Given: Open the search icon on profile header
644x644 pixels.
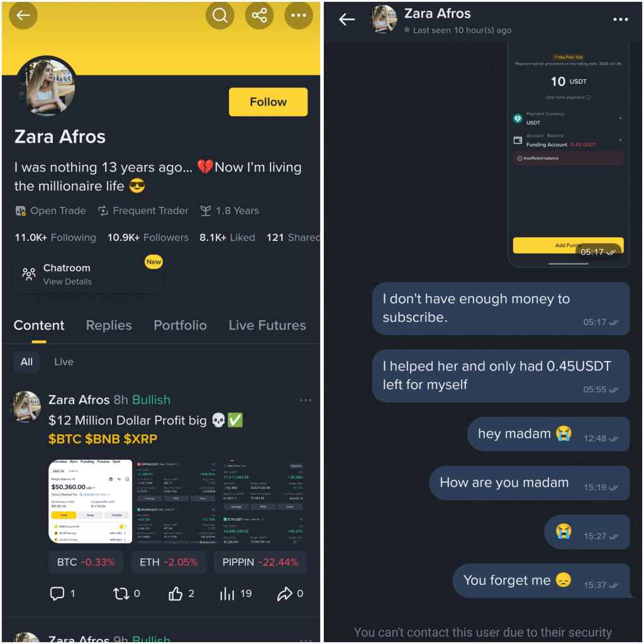Looking at the screenshot, I should click(x=219, y=16).
